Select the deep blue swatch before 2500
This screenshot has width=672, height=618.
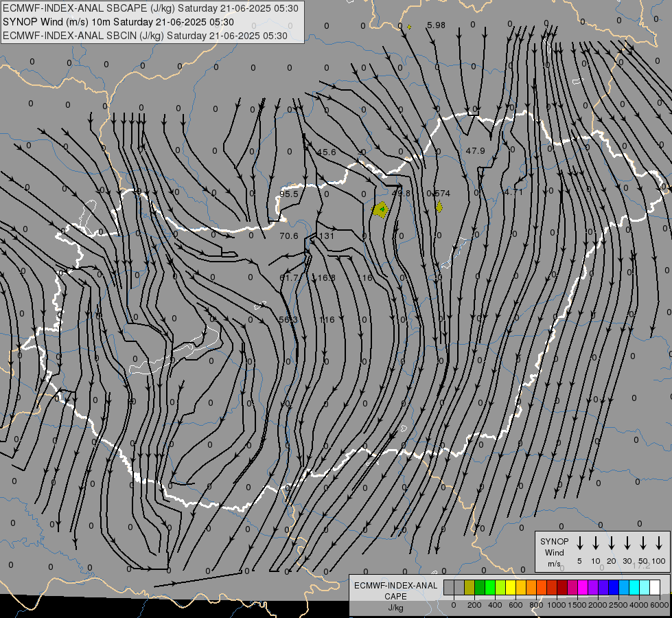coord(614,588)
